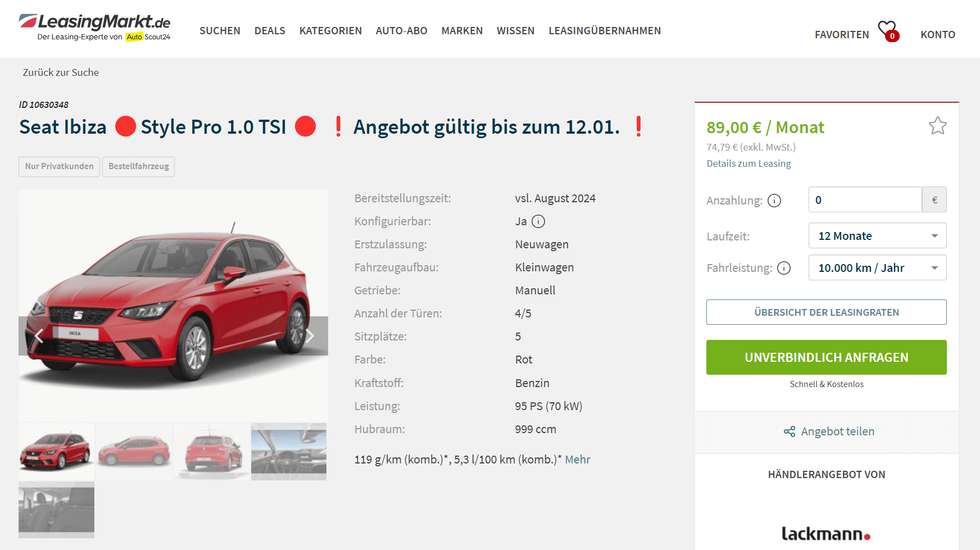The image size is (980, 550).
Task: Save offer with the star icon
Action: (x=937, y=125)
